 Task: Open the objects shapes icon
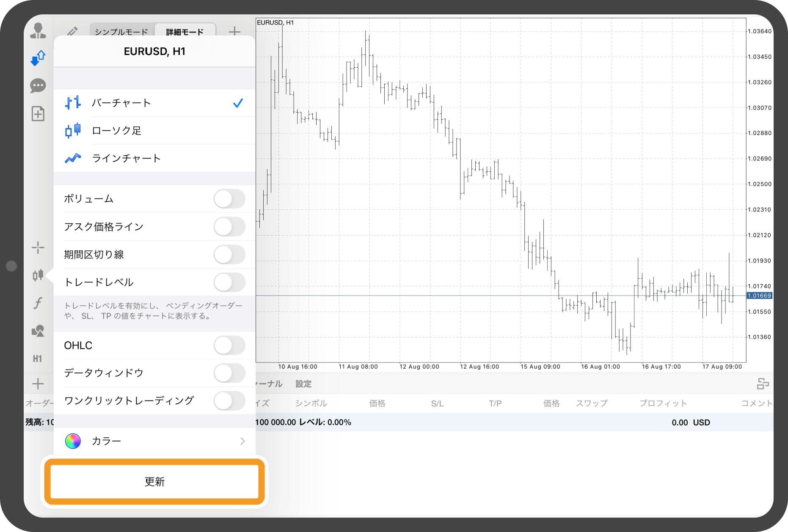38,331
